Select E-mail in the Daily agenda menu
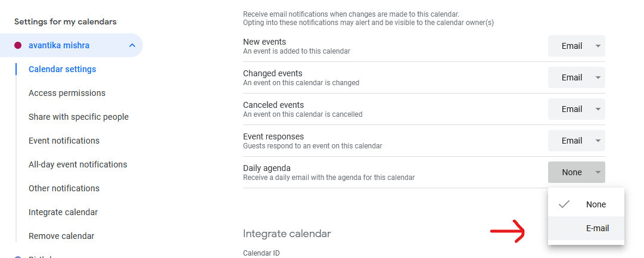 [x=597, y=228]
